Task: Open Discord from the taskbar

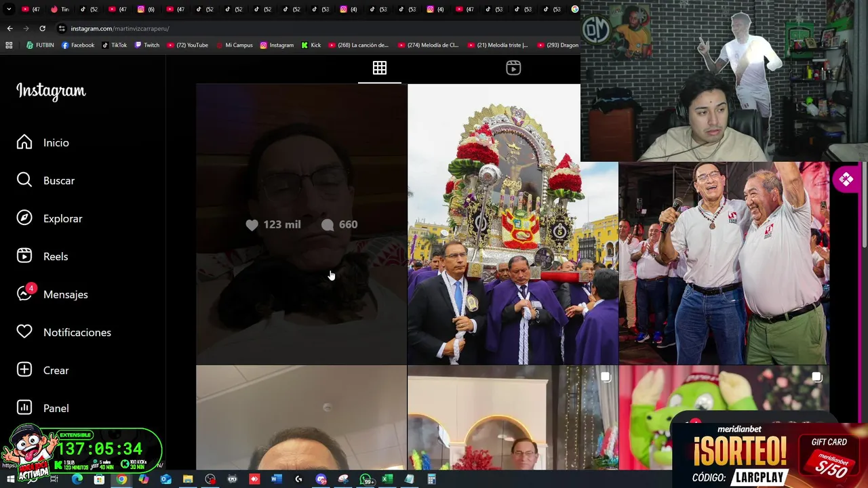Action: 321,479
